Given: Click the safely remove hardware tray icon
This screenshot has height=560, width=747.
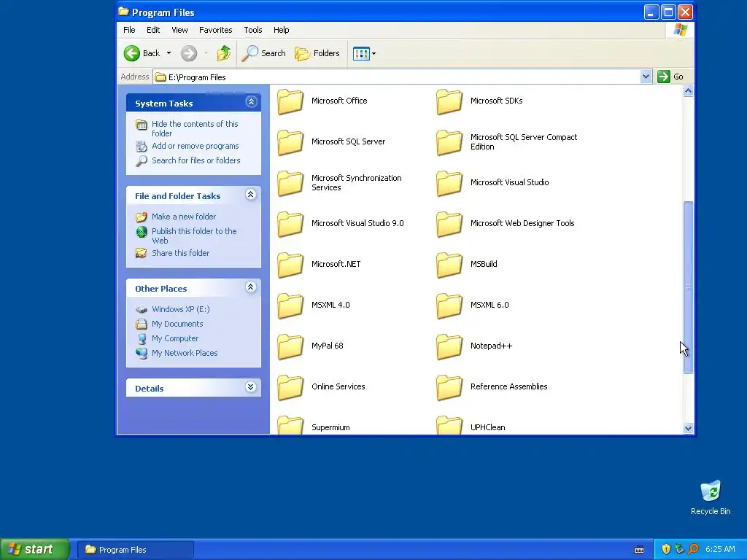Looking at the screenshot, I should 679,549.
